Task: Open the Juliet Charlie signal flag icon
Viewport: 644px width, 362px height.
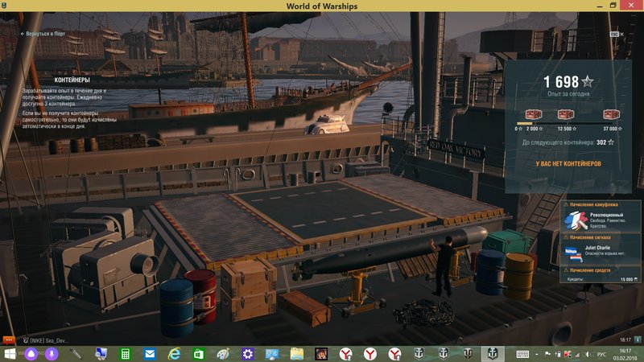Action: [x=573, y=254]
